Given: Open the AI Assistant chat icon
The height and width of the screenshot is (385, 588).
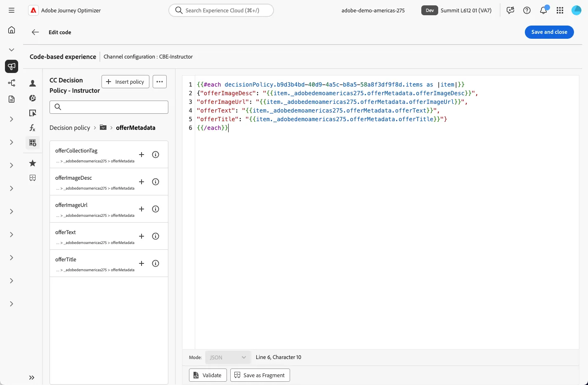Looking at the screenshot, I should (x=510, y=10).
